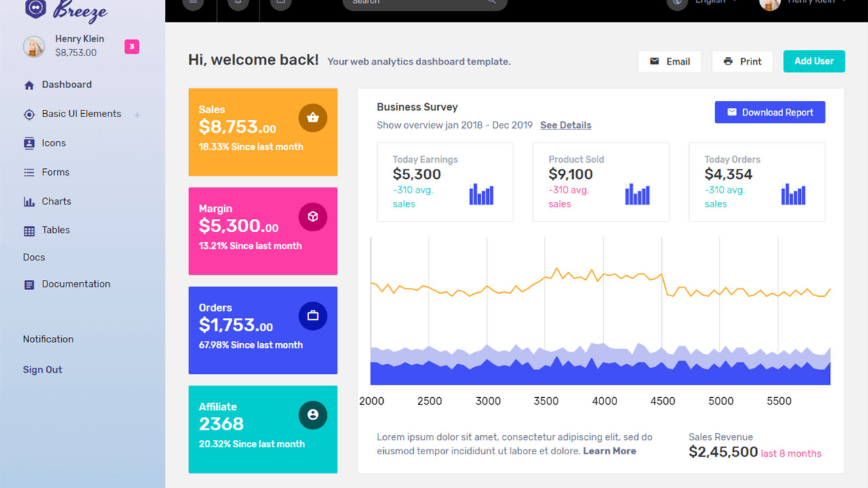Go to Dashboard in the sidebar
This screenshot has width=868, height=488.
(66, 85)
